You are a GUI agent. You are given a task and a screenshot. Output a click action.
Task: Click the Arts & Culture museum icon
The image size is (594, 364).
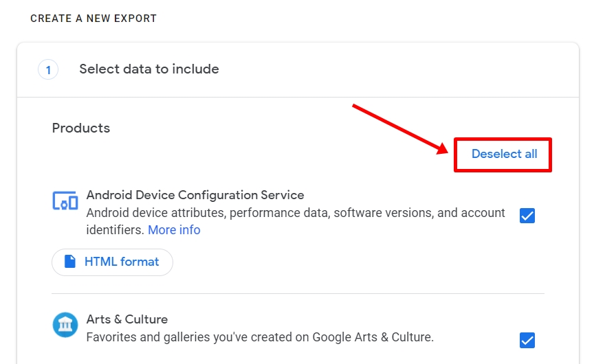click(x=65, y=325)
